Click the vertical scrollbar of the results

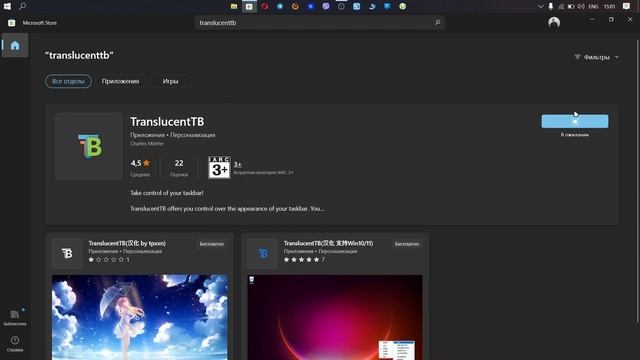tap(637, 180)
